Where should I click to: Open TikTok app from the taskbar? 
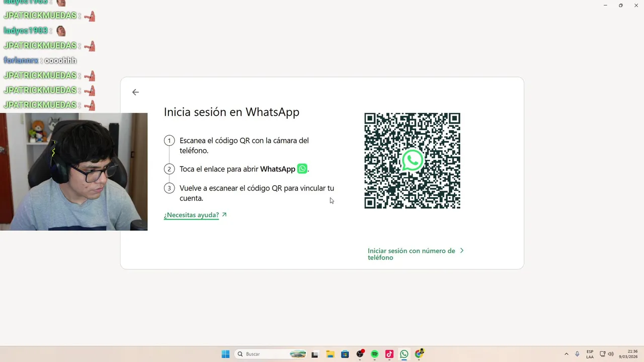(x=389, y=354)
